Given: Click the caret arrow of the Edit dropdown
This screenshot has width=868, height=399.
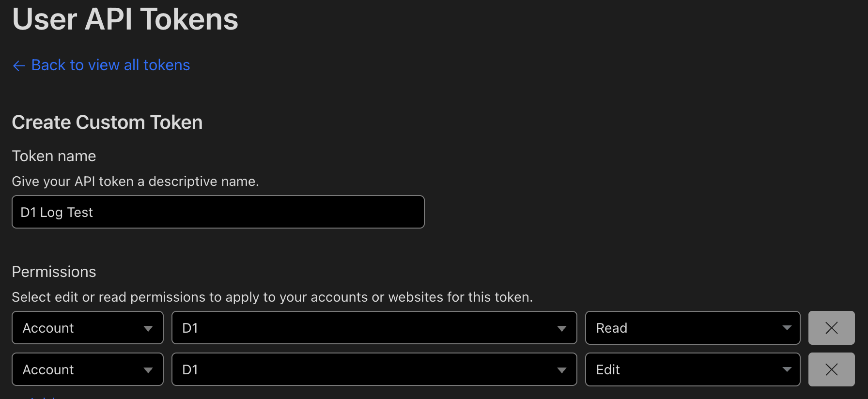Looking at the screenshot, I should point(787,369).
